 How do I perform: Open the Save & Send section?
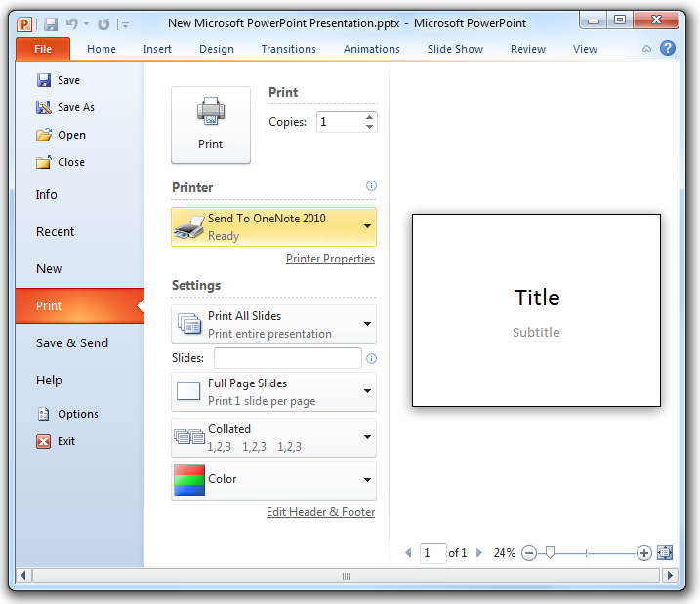click(72, 343)
